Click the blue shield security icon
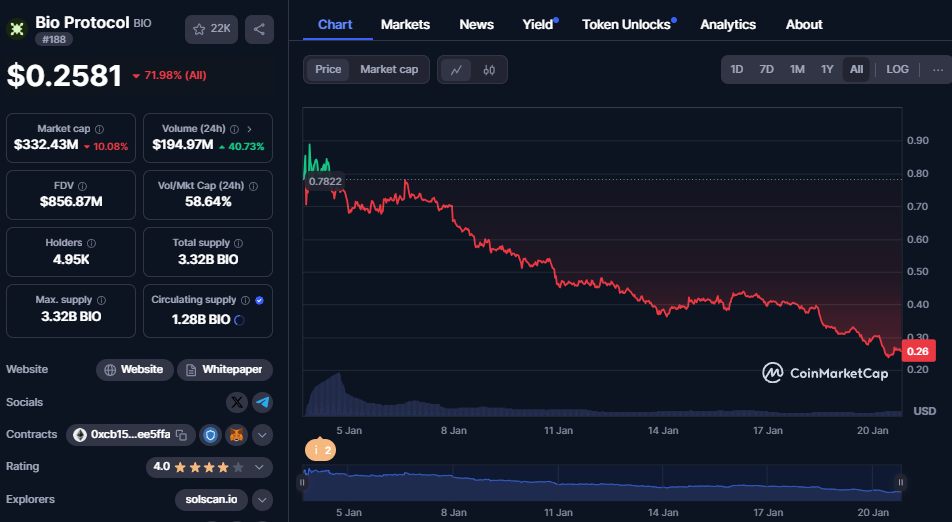 pos(210,435)
